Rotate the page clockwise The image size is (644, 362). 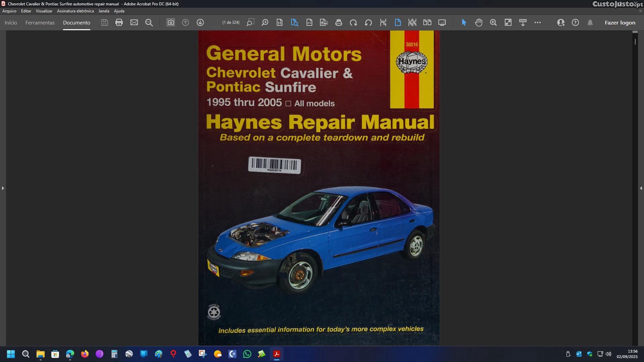pyautogui.click(x=353, y=22)
